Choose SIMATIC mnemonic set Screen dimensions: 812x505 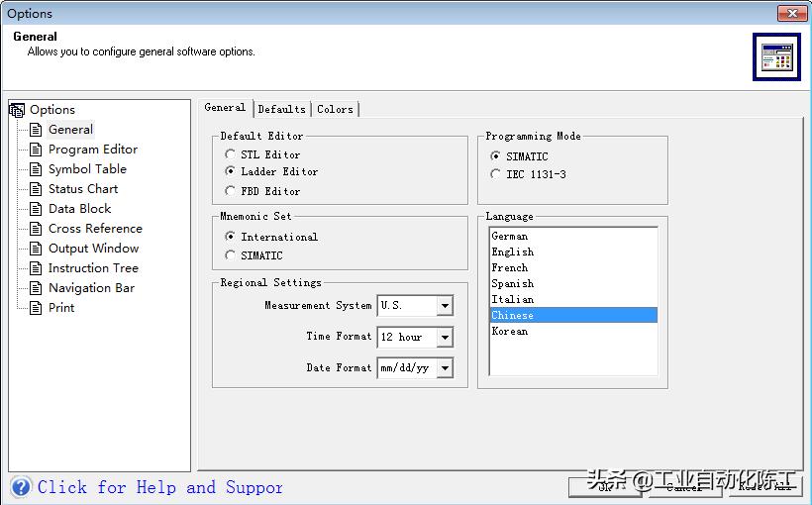click(x=231, y=254)
